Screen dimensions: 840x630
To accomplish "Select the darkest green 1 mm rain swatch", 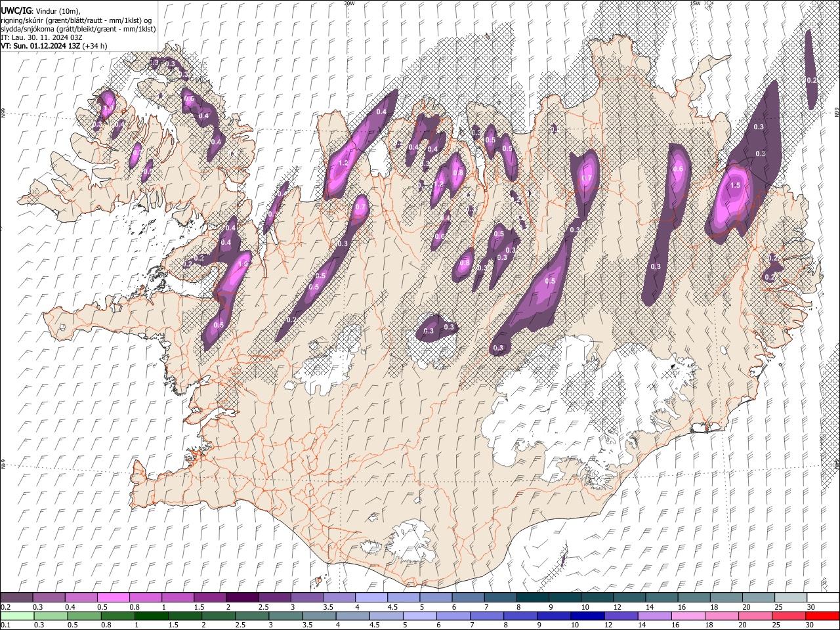I will pos(152,616).
